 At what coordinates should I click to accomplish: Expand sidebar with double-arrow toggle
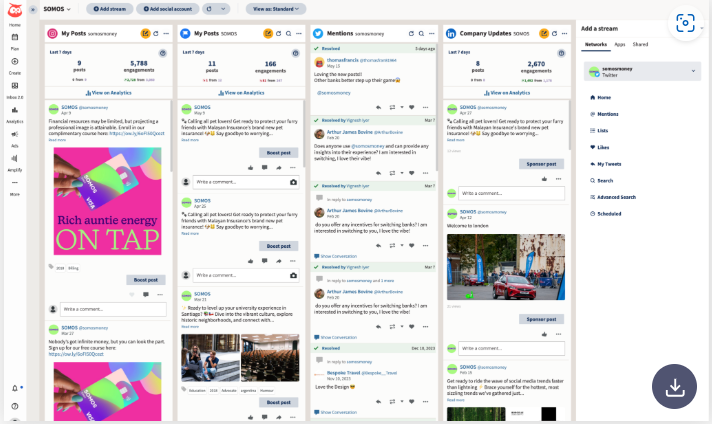pyautogui.click(x=33, y=9)
